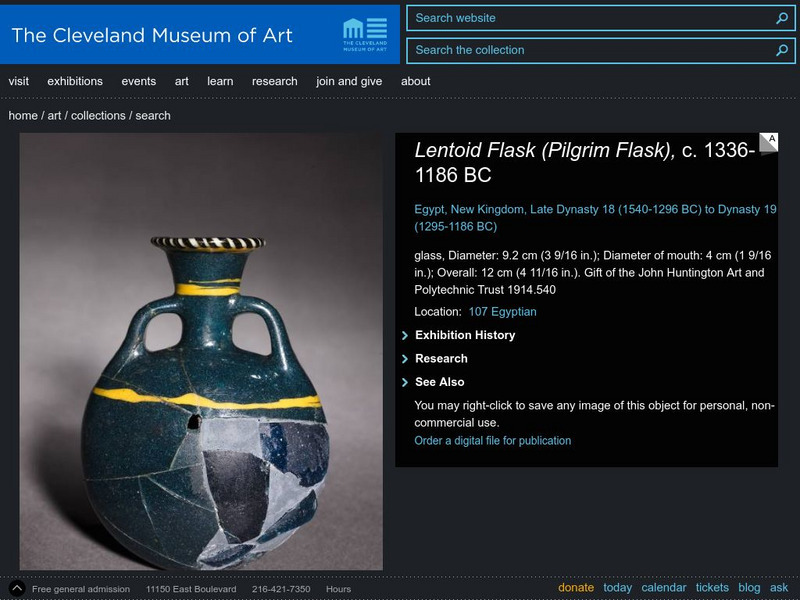800x600 pixels.
Task: Click the folded-corner 'A' icon on the info panel
Action: (768, 144)
